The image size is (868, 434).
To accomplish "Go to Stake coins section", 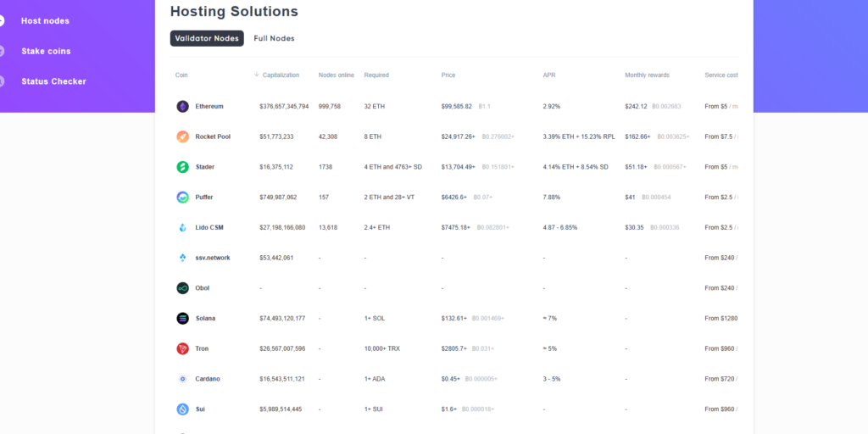I will point(46,51).
